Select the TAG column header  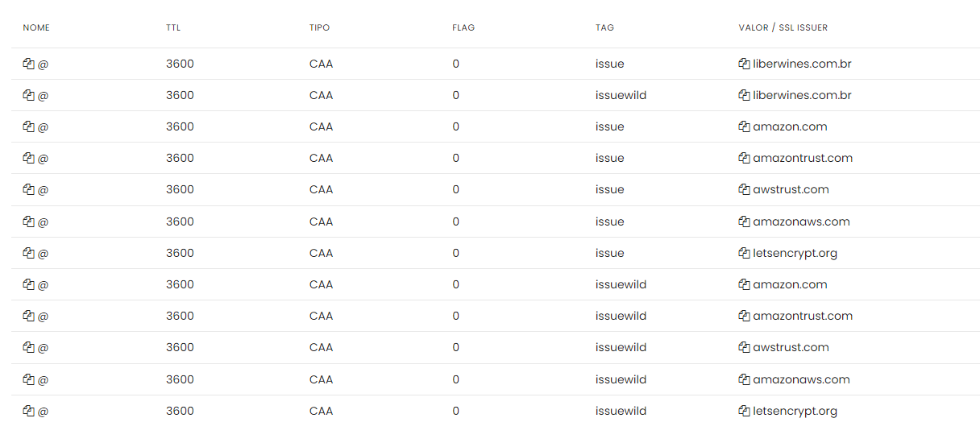point(604,27)
